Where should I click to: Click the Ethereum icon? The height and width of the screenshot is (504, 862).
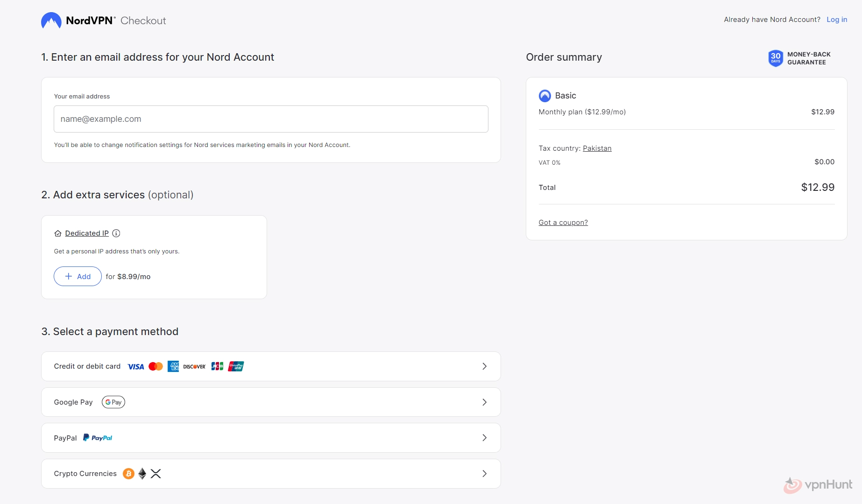tap(142, 474)
